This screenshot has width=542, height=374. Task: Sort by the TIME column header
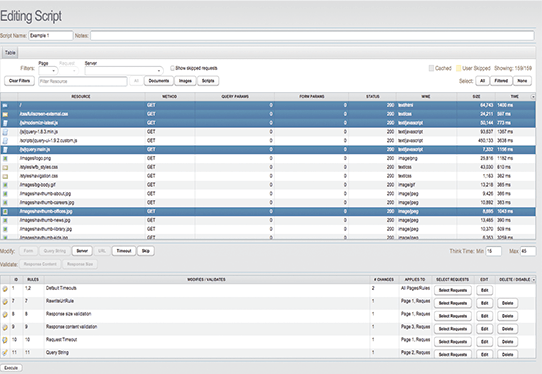click(x=515, y=97)
